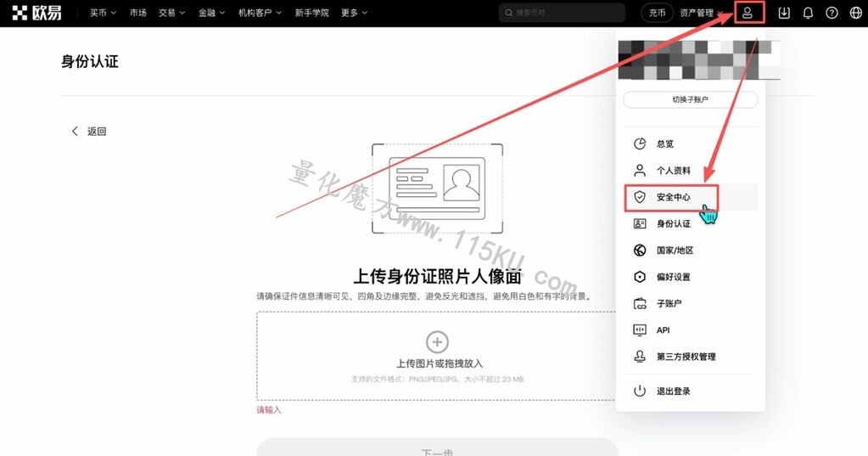Select 偏好设置 in the account menu

(x=691, y=277)
